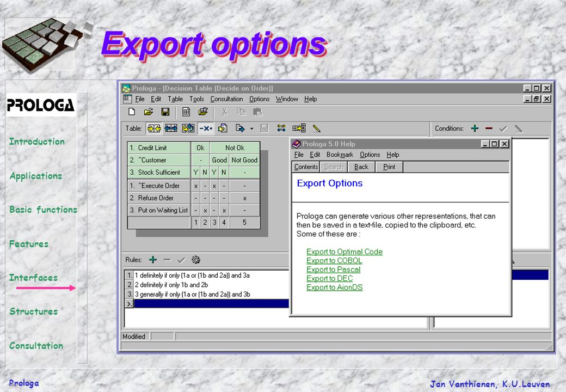The image size is (566, 392).
Task: Open the Consultation menu
Action: point(227,99)
